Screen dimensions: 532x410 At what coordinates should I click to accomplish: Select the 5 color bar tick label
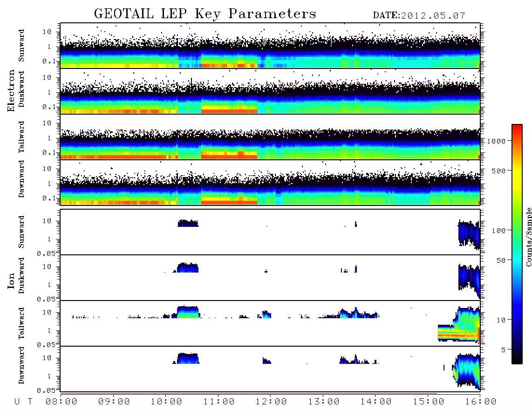(x=503, y=349)
